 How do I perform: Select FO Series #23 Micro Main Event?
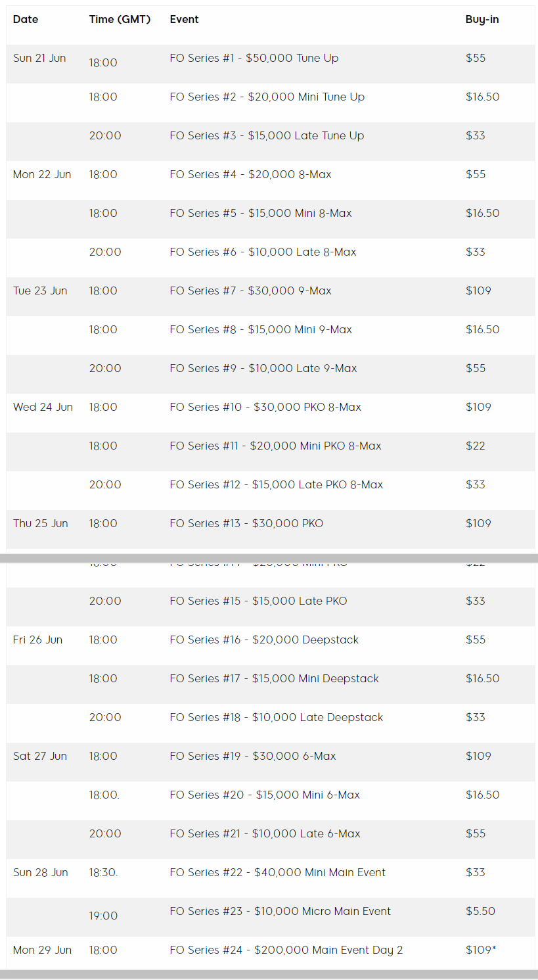pyautogui.click(x=280, y=912)
